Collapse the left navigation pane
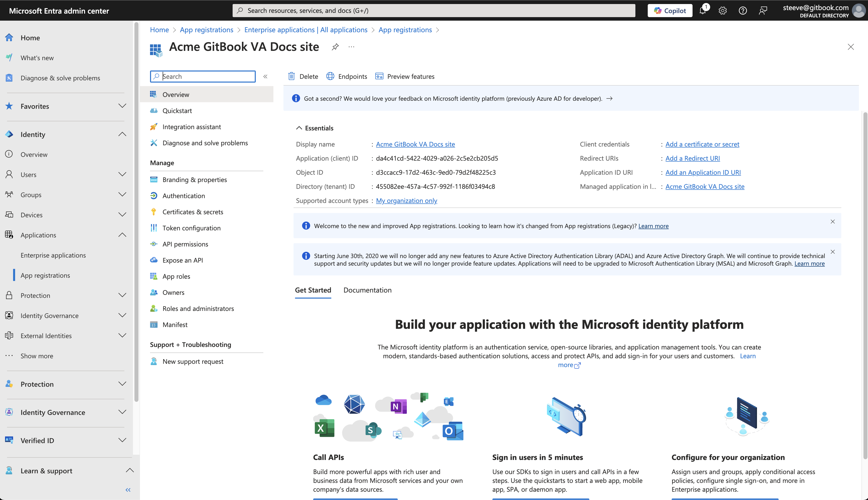 (128, 490)
